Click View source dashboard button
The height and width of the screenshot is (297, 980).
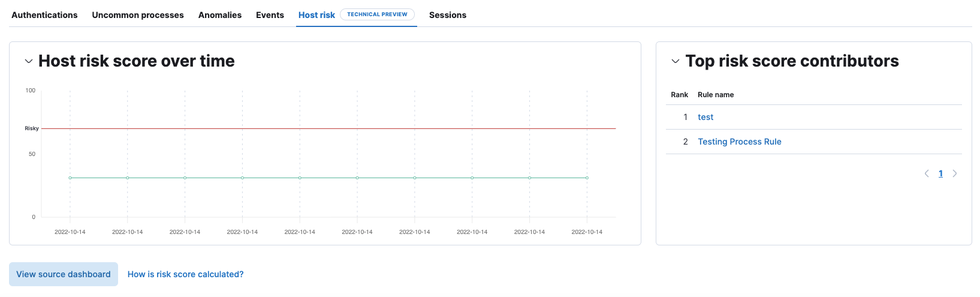(64, 274)
